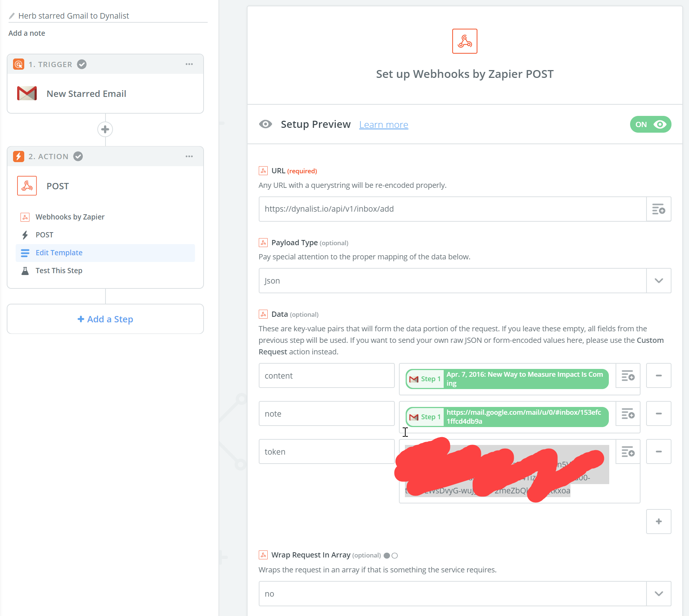Click the orange Trigger badge icon
689x616 pixels.
pyautogui.click(x=19, y=64)
